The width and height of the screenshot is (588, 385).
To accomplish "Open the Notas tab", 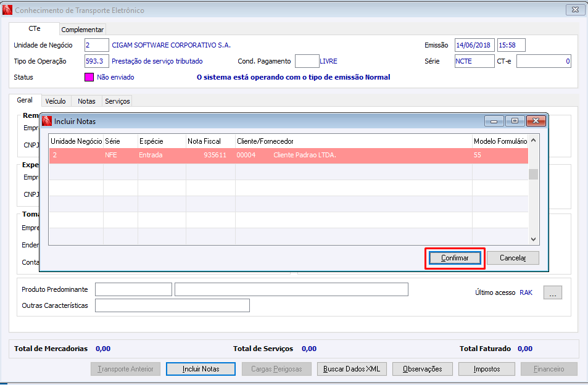I will (x=86, y=101).
